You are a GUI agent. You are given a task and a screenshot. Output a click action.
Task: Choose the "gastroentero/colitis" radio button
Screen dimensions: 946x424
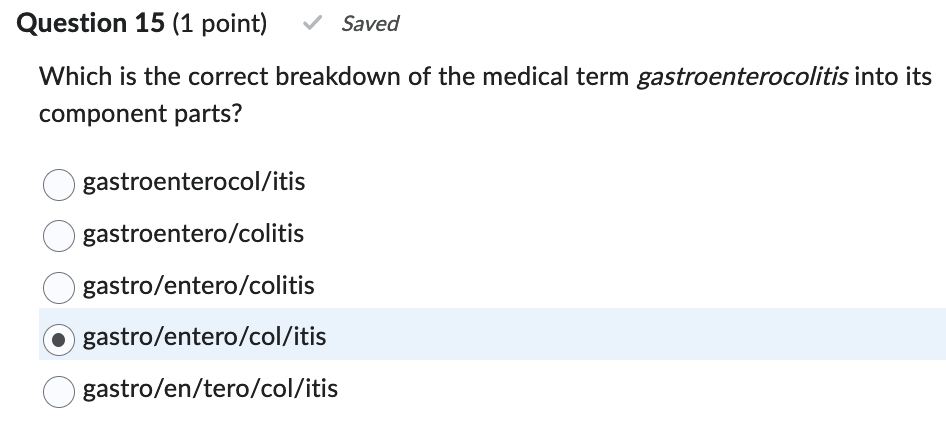click(x=59, y=235)
